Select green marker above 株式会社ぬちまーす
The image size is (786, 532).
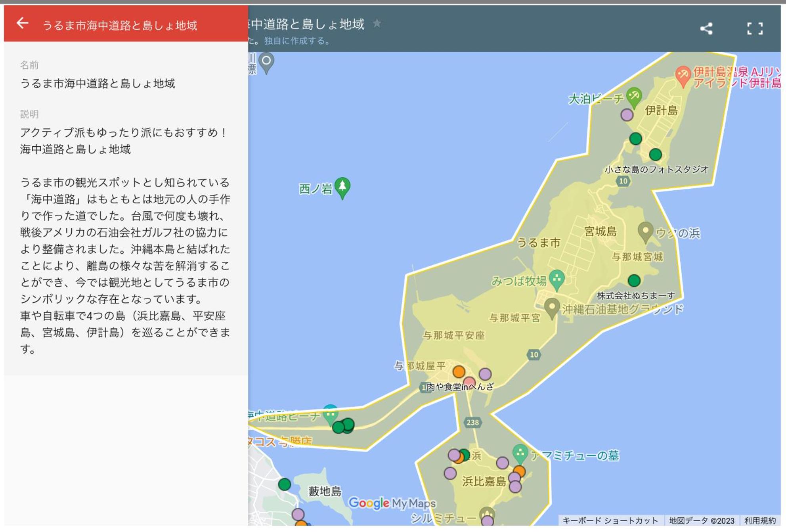click(634, 280)
